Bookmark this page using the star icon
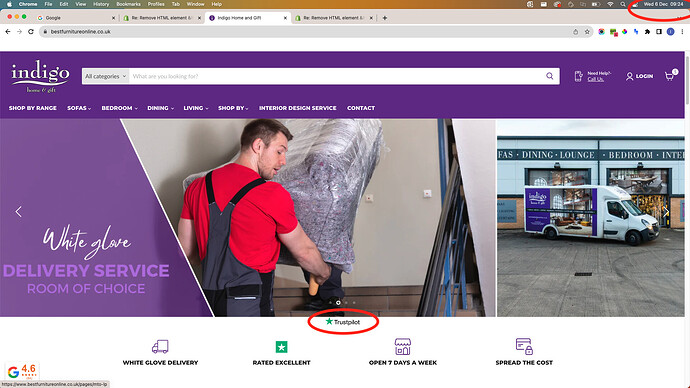Viewport: 690px width, 388px height. pos(587,32)
